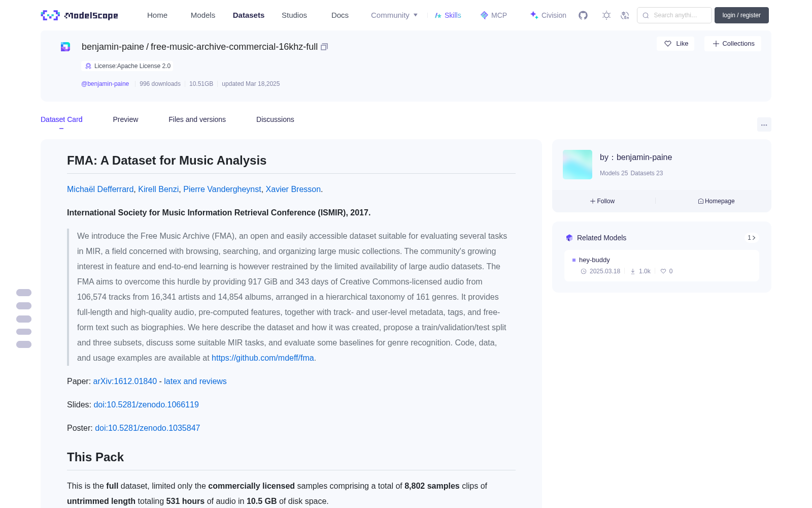The height and width of the screenshot is (508, 812).
Task: Navigate to Studios
Action: tap(294, 15)
